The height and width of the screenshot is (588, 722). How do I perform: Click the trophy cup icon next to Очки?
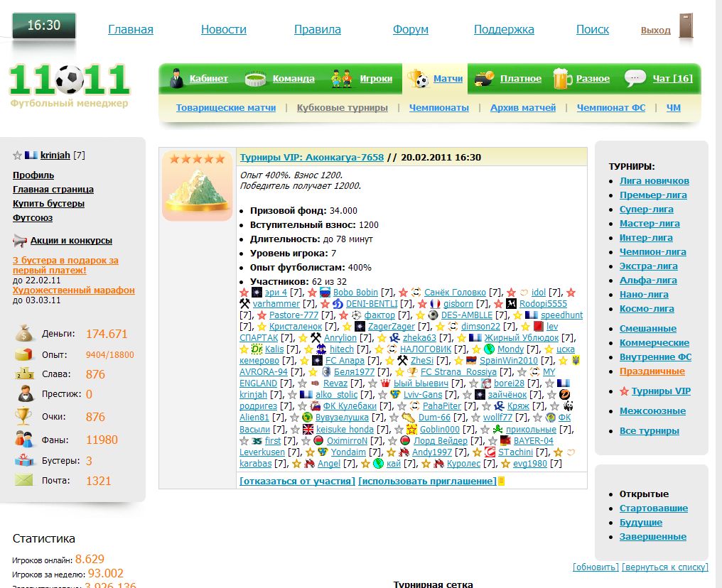[23, 416]
